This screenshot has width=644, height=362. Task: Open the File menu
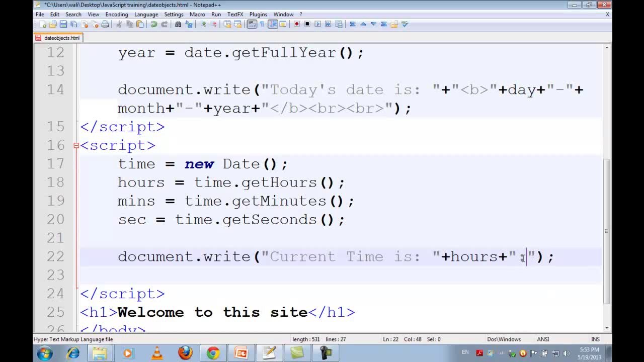click(40, 15)
